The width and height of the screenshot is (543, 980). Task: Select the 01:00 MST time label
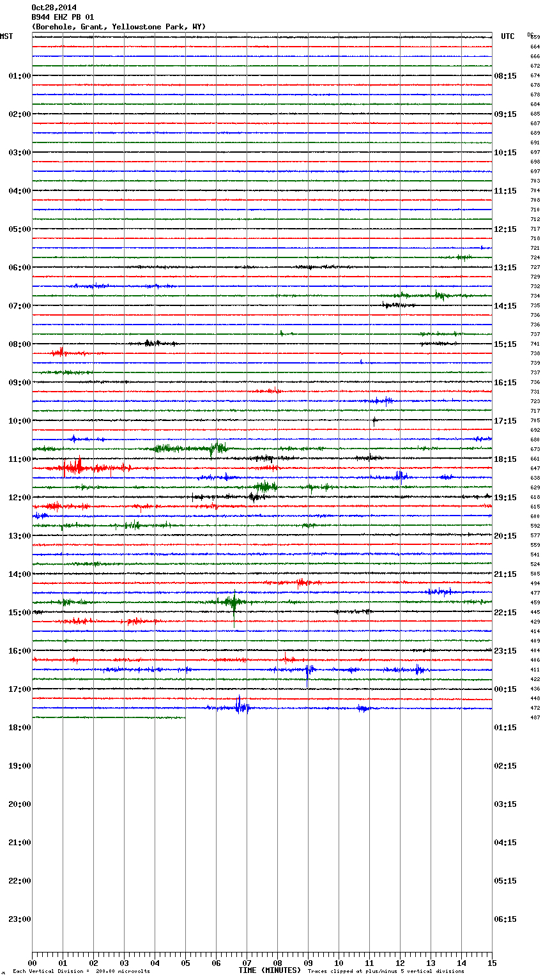point(20,76)
